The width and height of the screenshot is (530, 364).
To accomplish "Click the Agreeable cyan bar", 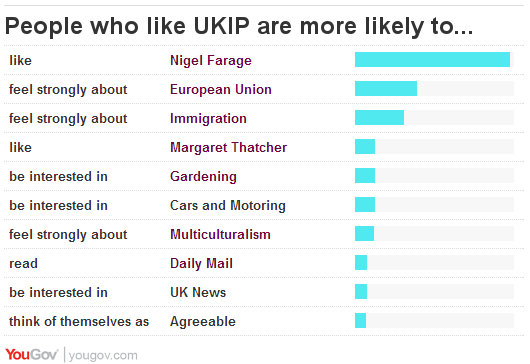I will point(360,320).
